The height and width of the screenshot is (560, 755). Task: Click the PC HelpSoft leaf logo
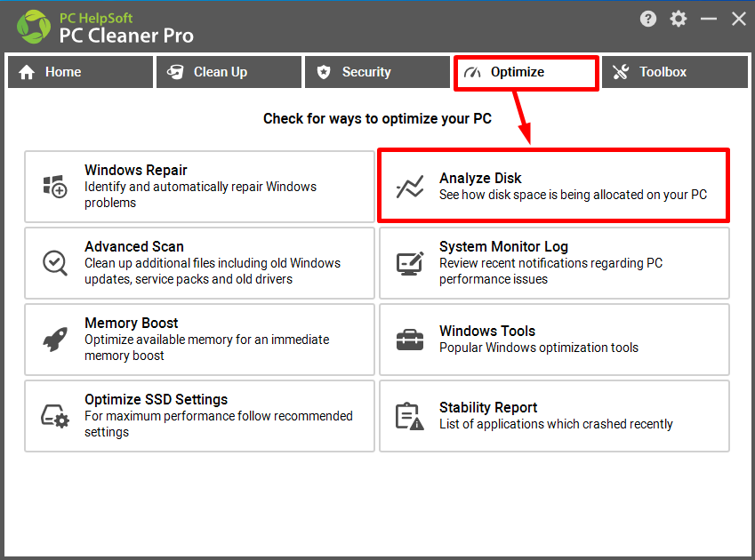(x=33, y=27)
